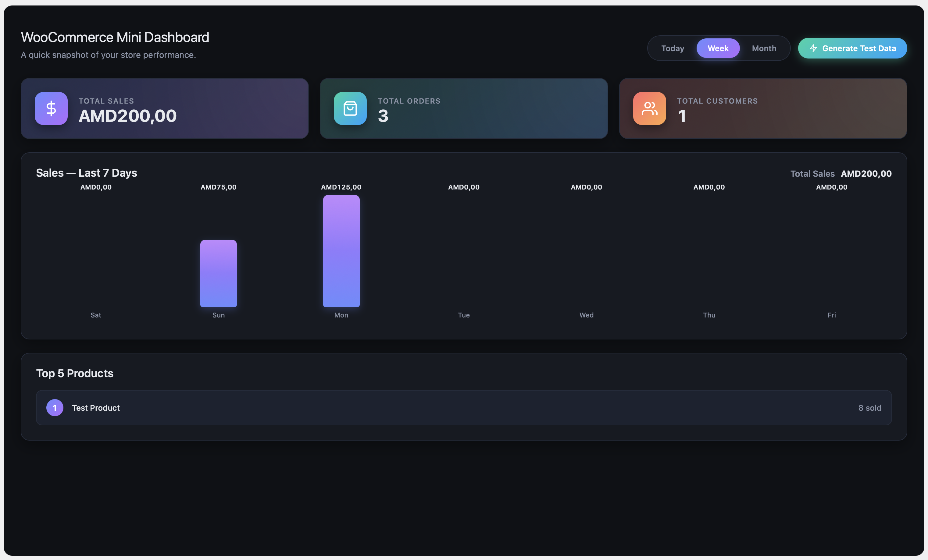Select the Week period tab
This screenshot has width=928, height=560.
tap(718, 48)
